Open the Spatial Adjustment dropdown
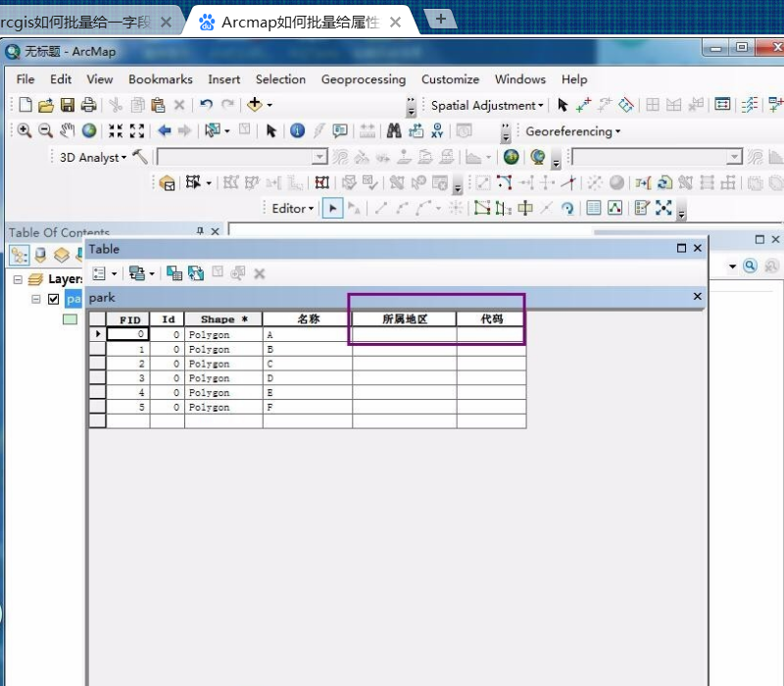784x686 pixels. 487,106
